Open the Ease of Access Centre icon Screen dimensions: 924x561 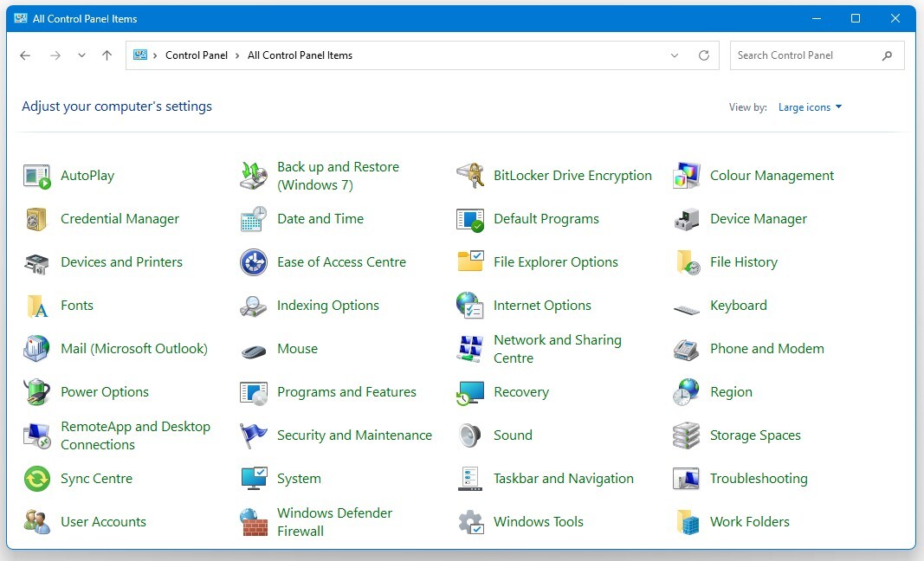[x=342, y=261]
